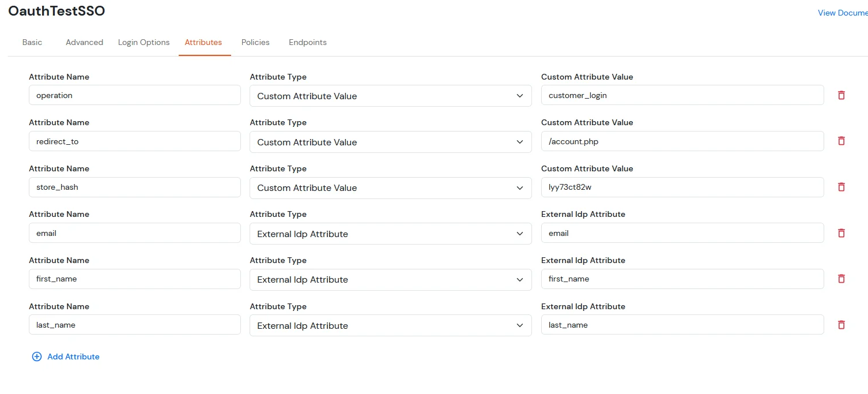Open the Endpoints tab
This screenshot has height=394, width=868.
click(x=307, y=42)
